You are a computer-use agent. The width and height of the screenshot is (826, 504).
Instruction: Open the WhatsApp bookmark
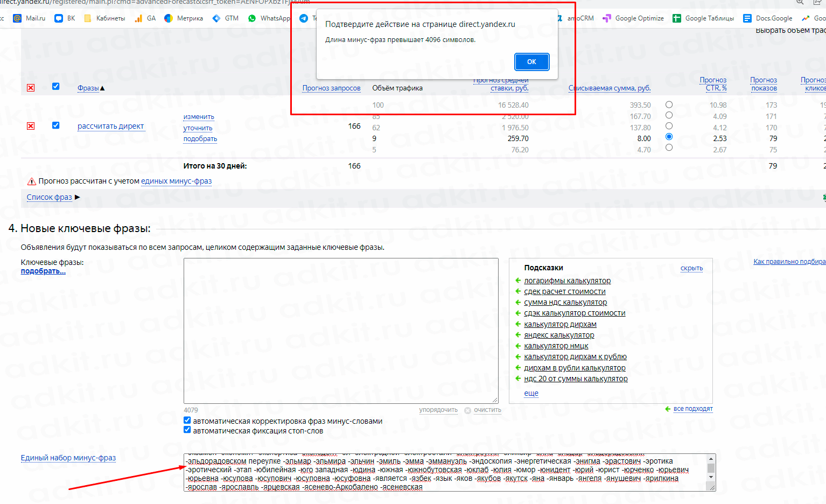coord(269,18)
